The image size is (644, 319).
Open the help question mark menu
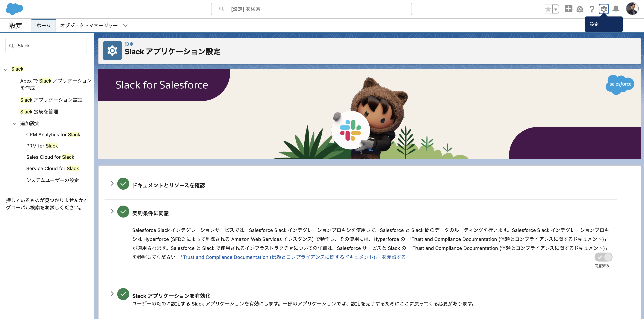[x=592, y=9]
